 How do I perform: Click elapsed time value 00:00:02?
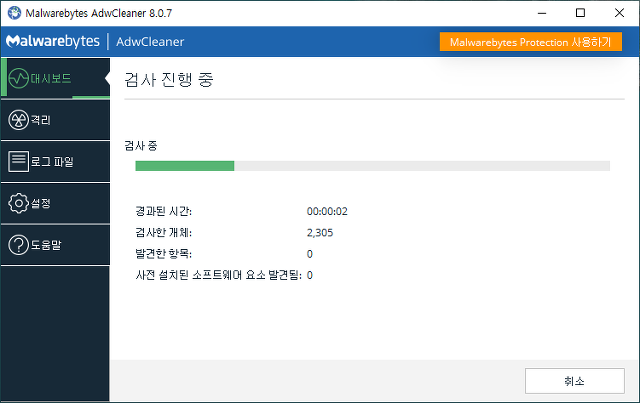click(x=327, y=212)
